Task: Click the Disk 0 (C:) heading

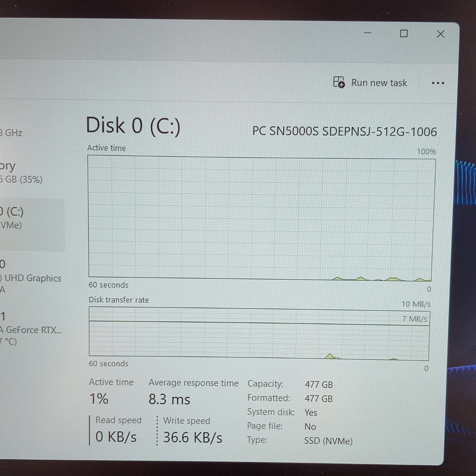Action: [133, 125]
